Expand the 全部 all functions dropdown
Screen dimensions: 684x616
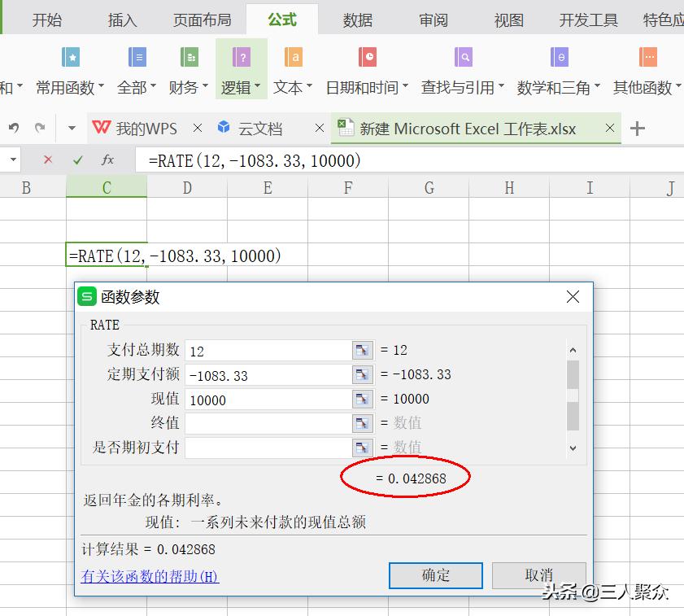pyautogui.click(x=137, y=87)
